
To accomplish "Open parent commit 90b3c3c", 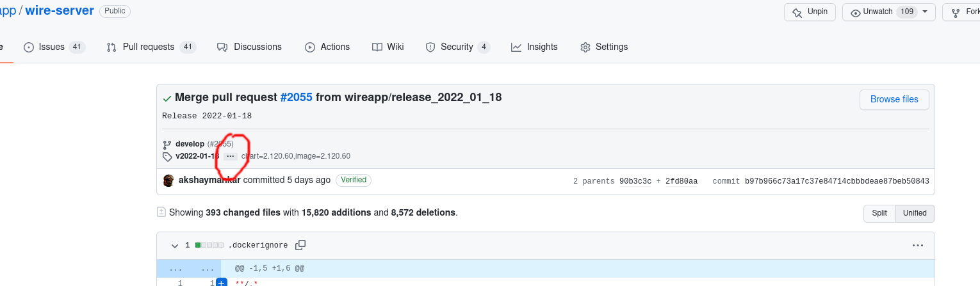I will 635,181.
